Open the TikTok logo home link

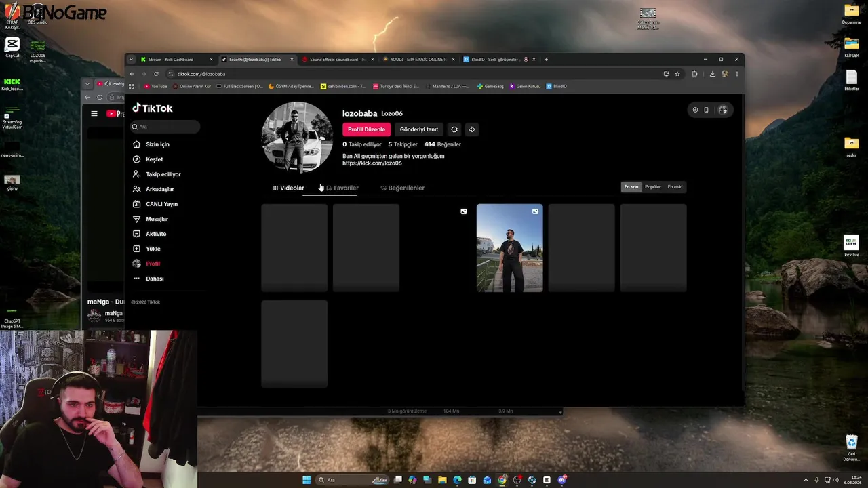click(153, 108)
